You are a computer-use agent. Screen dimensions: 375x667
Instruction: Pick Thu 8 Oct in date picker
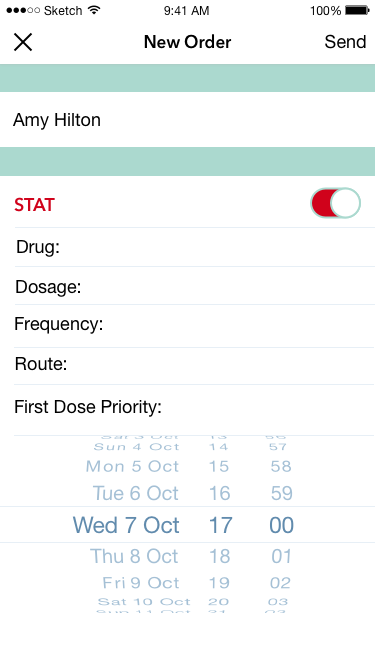click(134, 556)
